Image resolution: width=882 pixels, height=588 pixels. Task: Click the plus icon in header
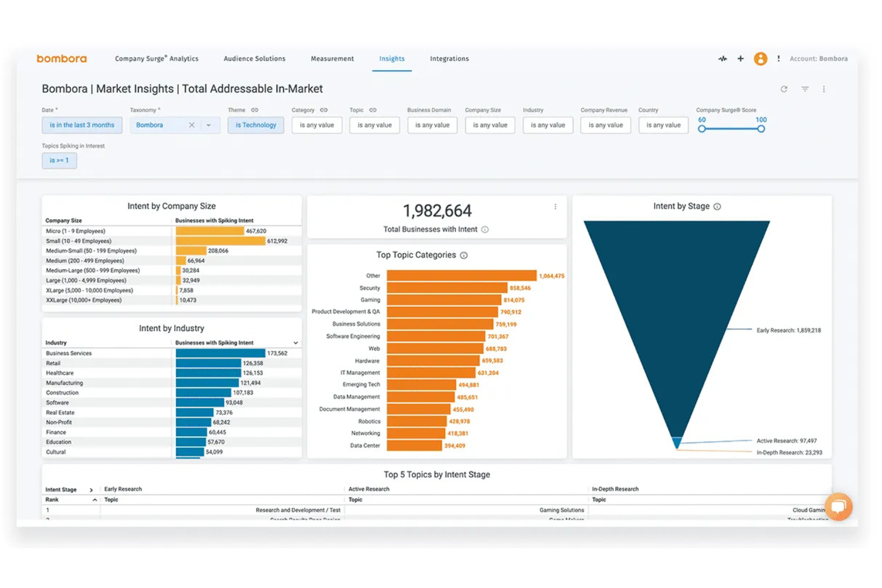point(740,58)
